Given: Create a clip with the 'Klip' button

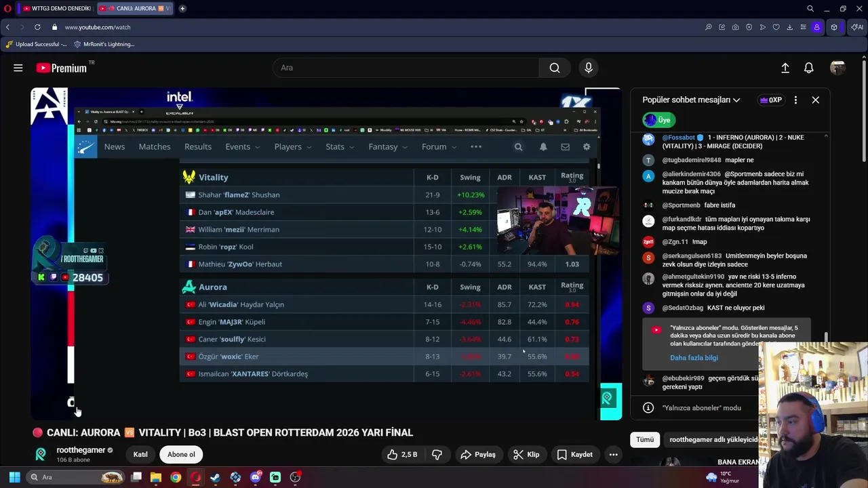Looking at the screenshot, I should coord(526,455).
